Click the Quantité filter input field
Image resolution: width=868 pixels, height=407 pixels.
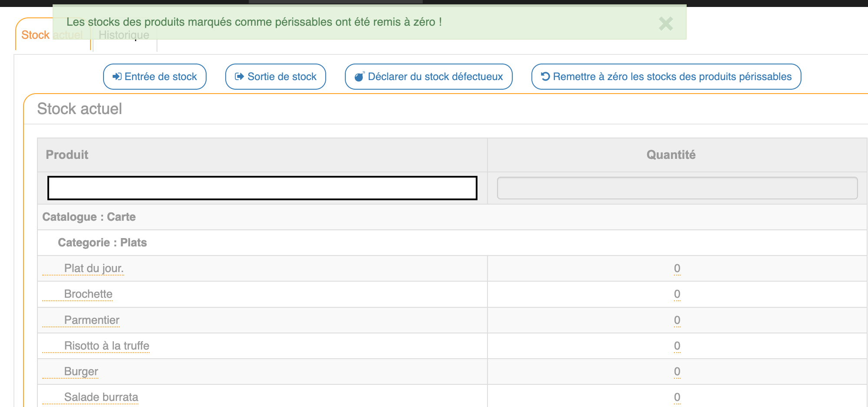point(677,188)
